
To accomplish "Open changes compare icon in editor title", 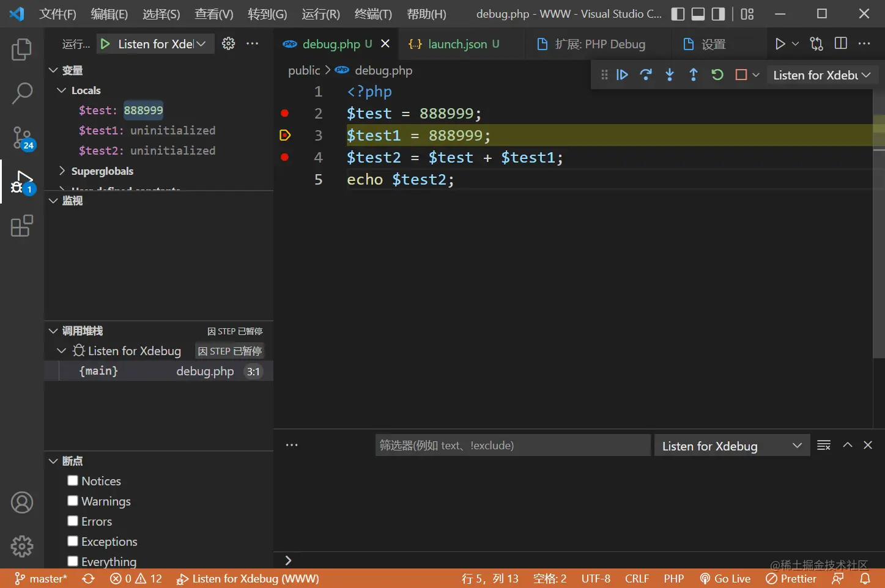I will 816,43.
